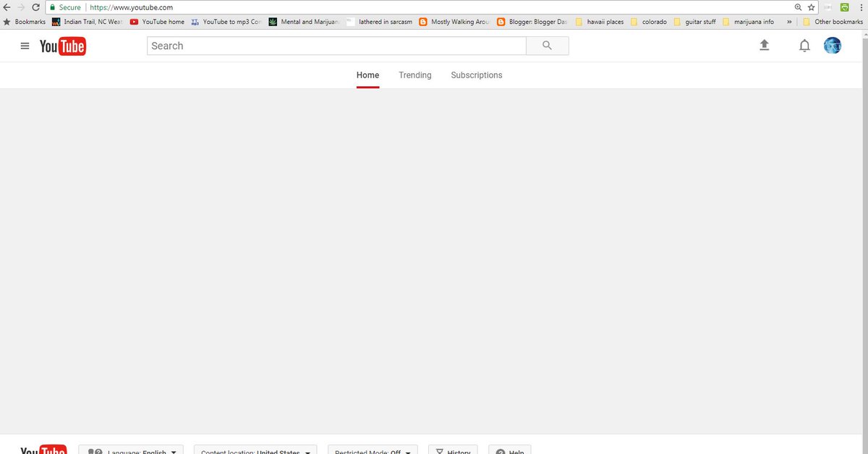Click the upload video arrow icon

(765, 46)
